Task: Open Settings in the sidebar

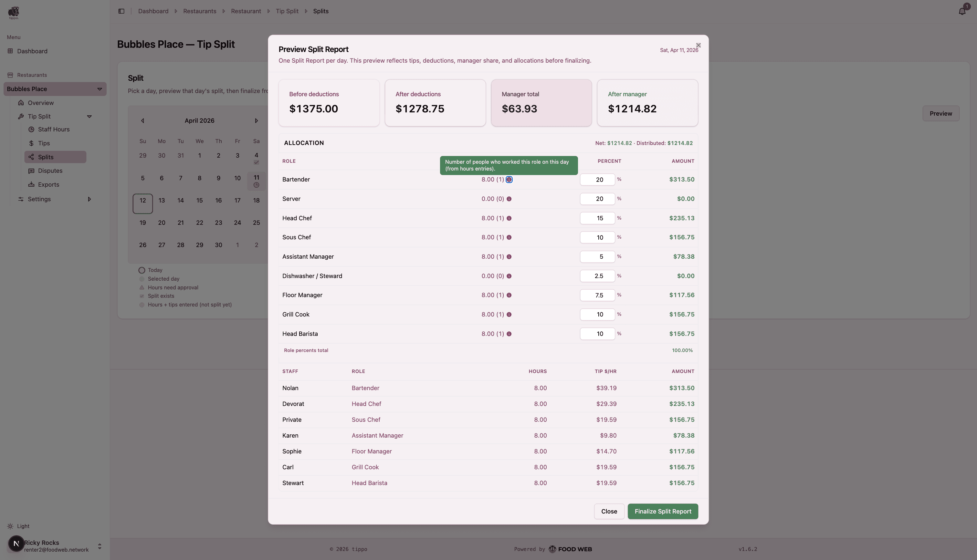Action: pyautogui.click(x=39, y=199)
